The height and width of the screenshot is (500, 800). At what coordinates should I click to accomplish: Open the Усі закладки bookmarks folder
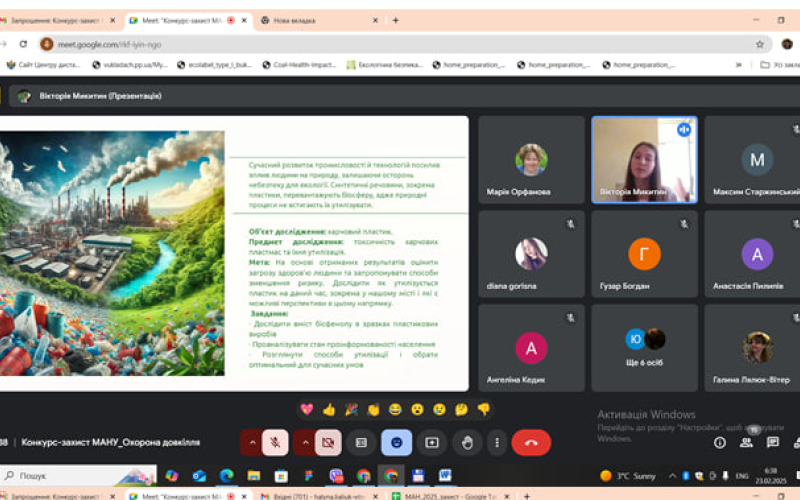[780, 65]
